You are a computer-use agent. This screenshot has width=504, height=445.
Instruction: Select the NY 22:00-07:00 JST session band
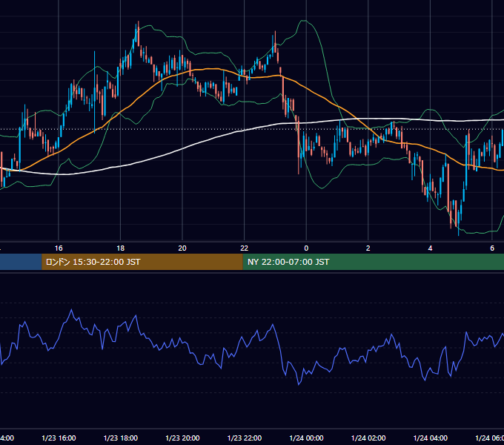[x=373, y=262]
